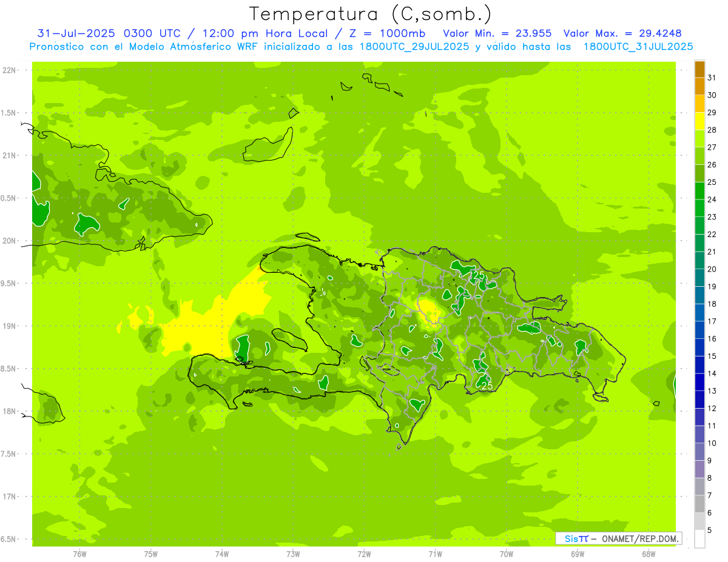Screen dimensions: 728x562
Task: Click the '70W' longitude label
Action: point(507,554)
